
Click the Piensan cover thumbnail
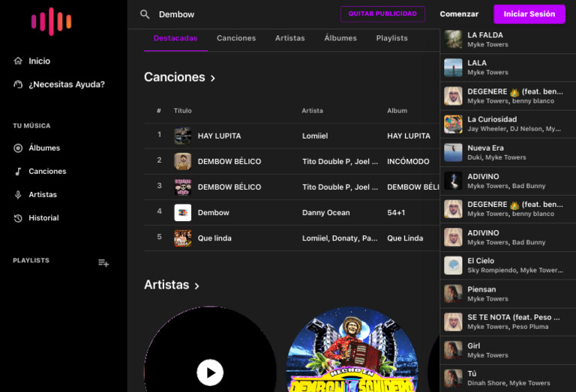[x=453, y=294]
